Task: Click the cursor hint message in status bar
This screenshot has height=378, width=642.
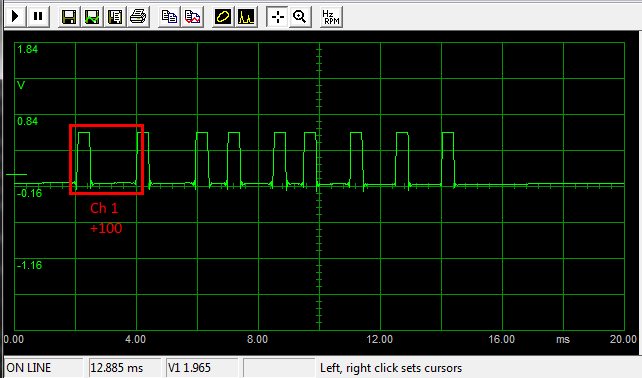Action: pos(391,368)
